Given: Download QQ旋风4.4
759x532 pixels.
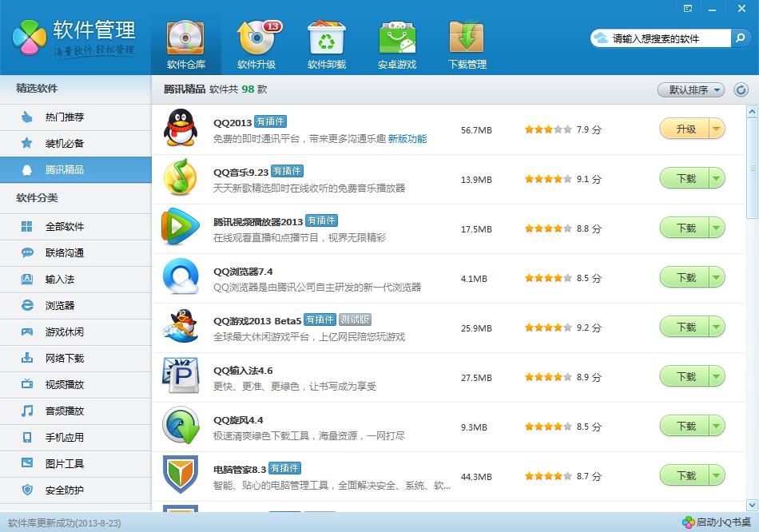Looking at the screenshot, I should [685, 426].
